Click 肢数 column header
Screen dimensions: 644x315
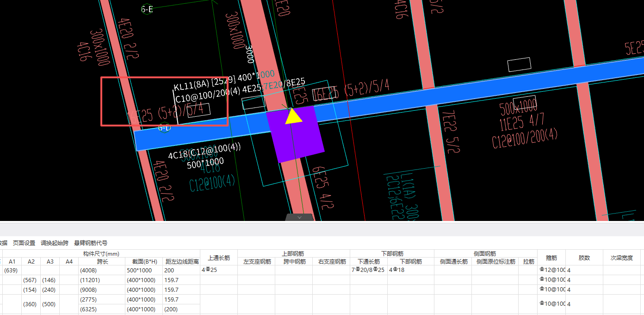(x=584, y=258)
